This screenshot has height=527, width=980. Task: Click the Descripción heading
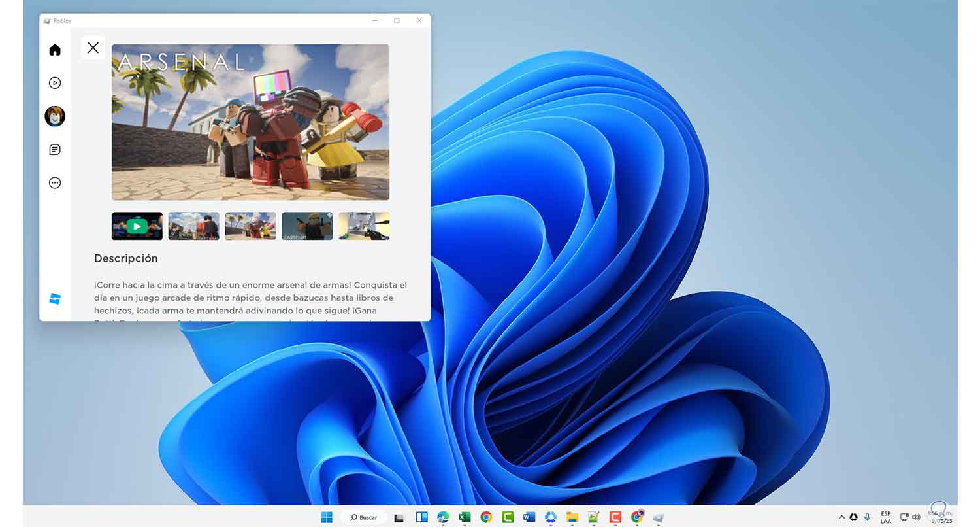pos(126,258)
